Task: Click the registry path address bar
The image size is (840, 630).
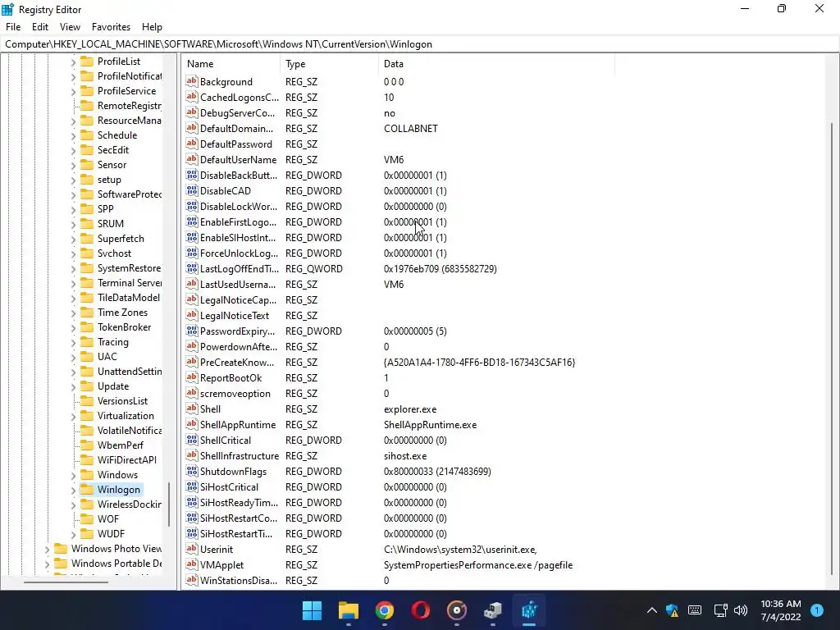Action: (420, 44)
